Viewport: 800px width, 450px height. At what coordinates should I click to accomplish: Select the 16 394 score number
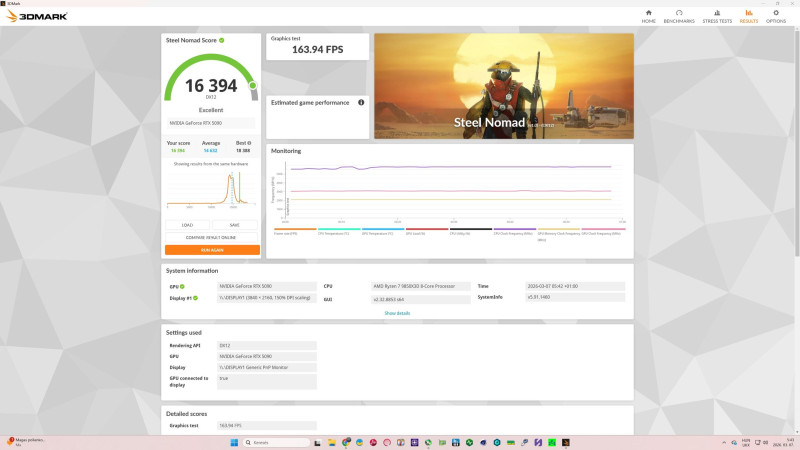pos(211,86)
